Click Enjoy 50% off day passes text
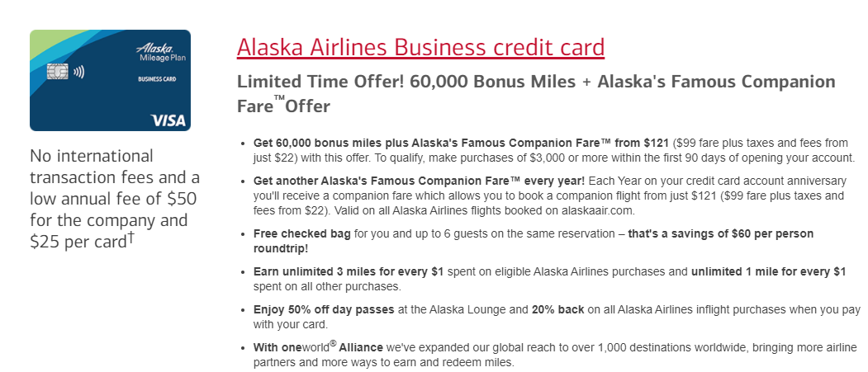The image size is (868, 372). click(324, 309)
